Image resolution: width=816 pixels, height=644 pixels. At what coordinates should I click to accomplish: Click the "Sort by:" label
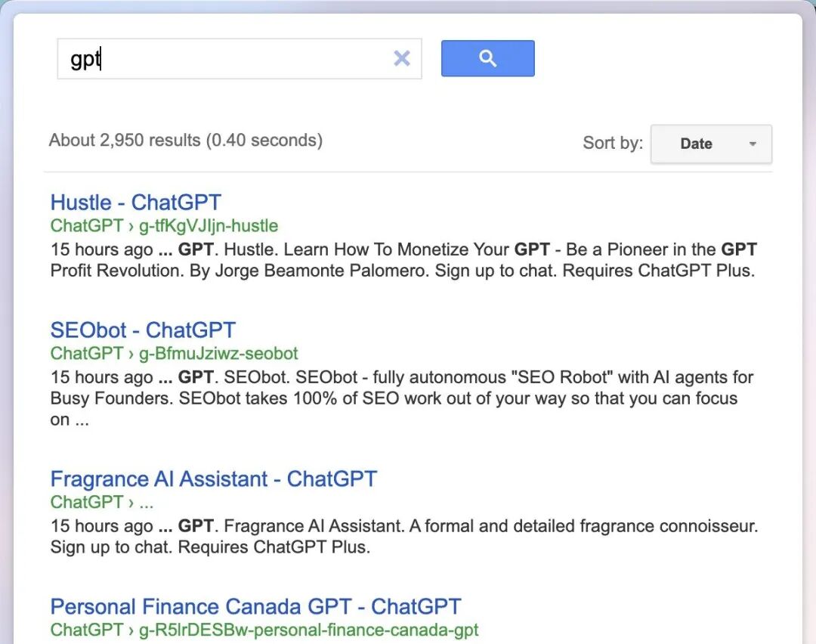tap(613, 143)
